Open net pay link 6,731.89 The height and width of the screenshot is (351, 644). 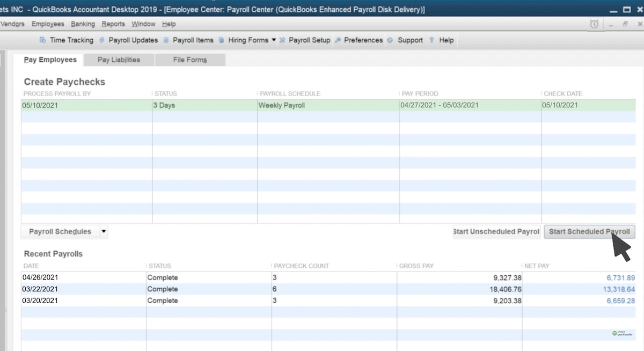click(621, 277)
